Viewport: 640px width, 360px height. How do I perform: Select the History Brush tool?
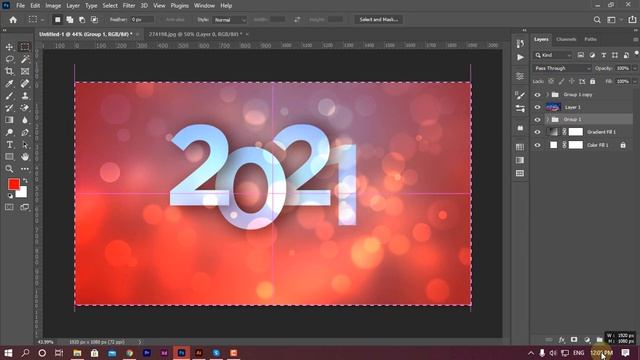pyautogui.click(x=9, y=108)
